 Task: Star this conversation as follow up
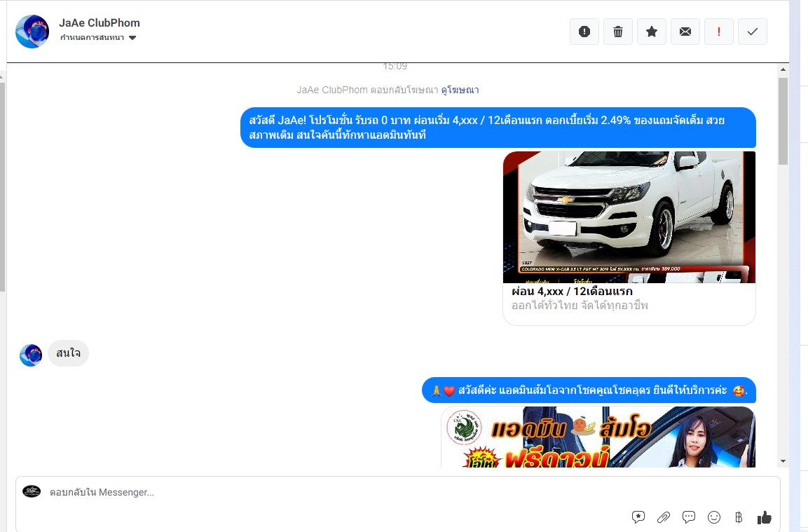(651, 32)
